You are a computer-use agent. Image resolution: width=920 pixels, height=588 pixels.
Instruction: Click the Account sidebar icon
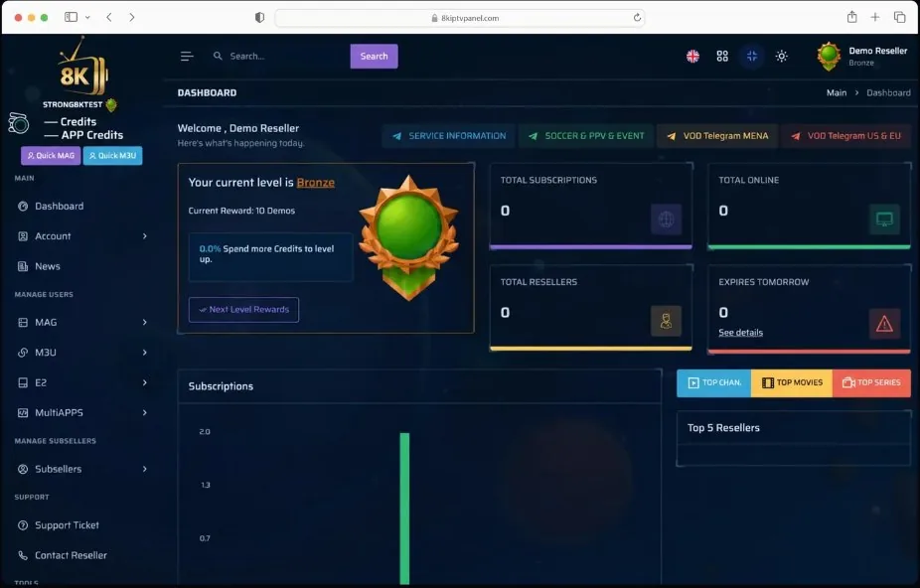pyautogui.click(x=23, y=236)
